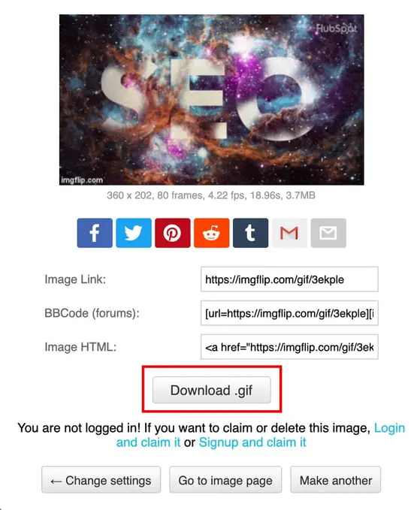Click the HubSpot watermark on the preview
Image resolution: width=420 pixels, height=510 pixels.
click(x=337, y=29)
